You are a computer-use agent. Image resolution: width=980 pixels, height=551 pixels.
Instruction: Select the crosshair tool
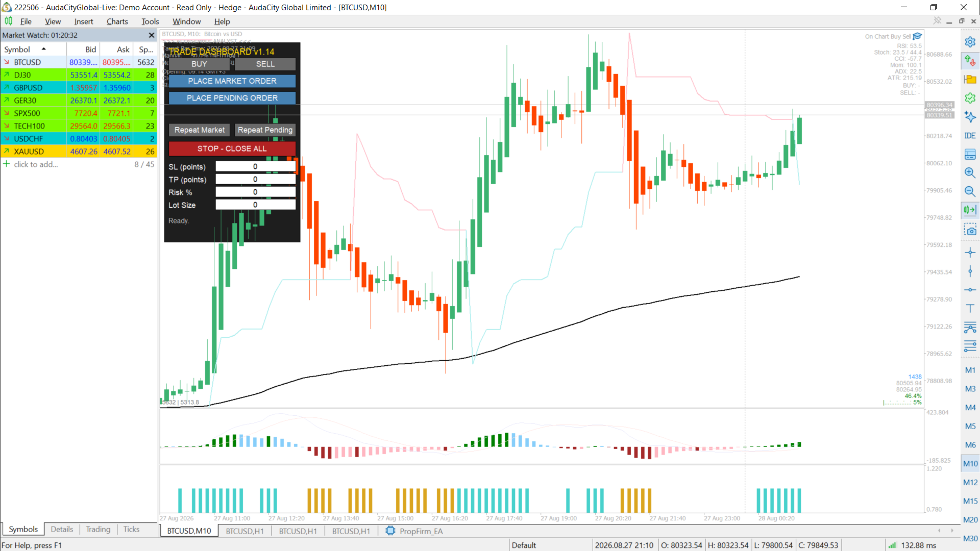970,252
